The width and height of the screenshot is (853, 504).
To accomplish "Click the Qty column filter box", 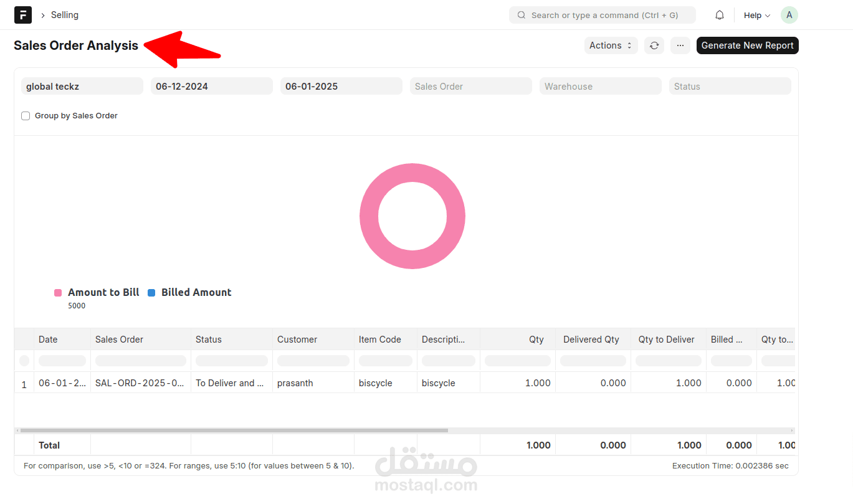I will coord(518,361).
